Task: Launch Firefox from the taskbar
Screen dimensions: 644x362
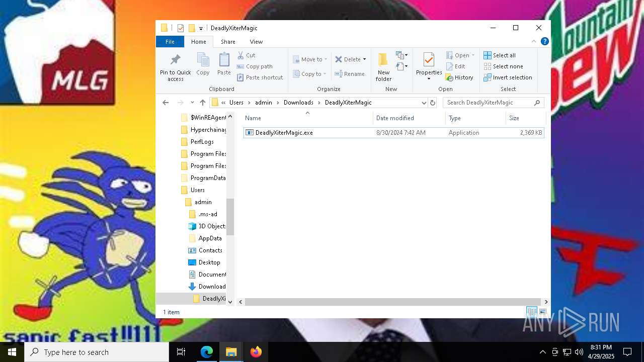Action: tap(256, 352)
